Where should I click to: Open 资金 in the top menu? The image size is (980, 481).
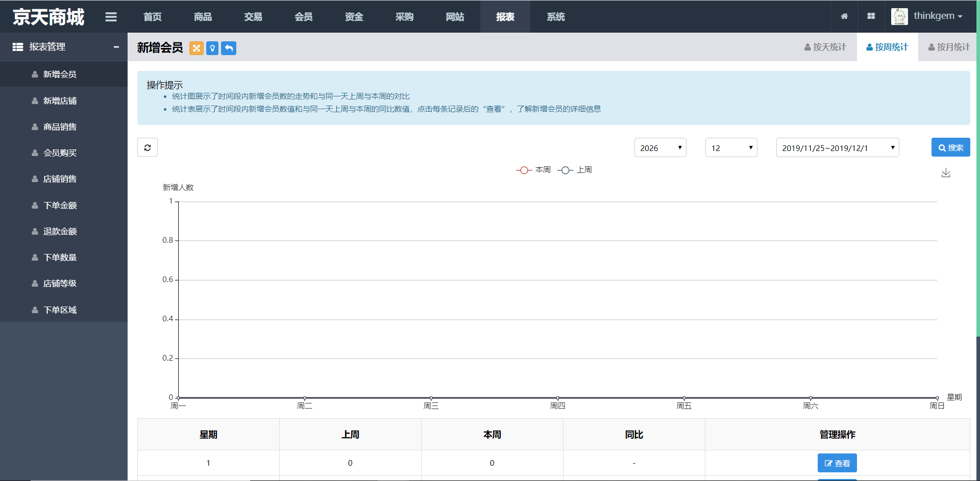[354, 17]
